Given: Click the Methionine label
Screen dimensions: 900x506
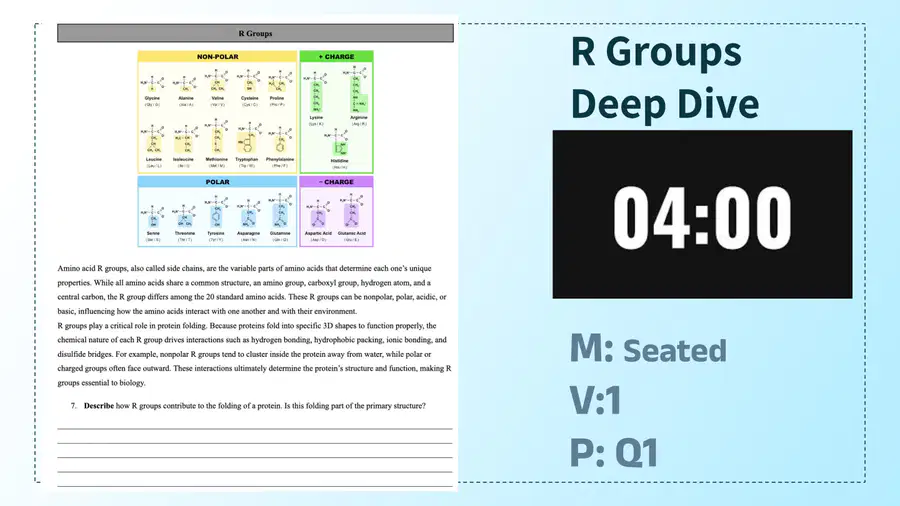Looking at the screenshot, I should [x=217, y=159].
